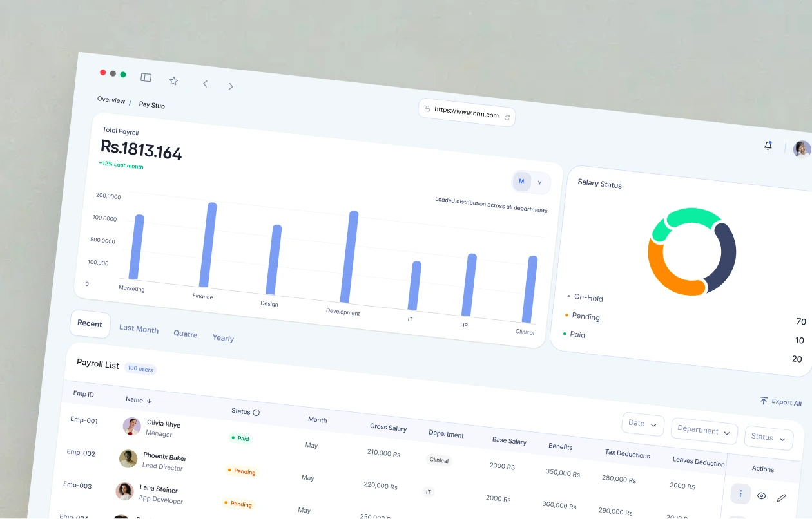Click the Export All button
The height and width of the screenshot is (519, 812).
[781, 402]
